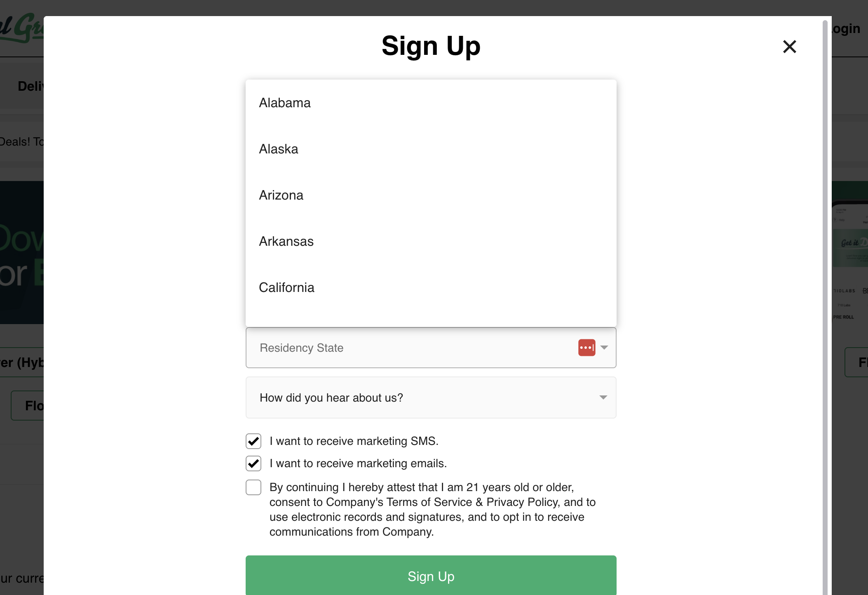The width and height of the screenshot is (868, 595).
Task: Click the Residency State dropdown arrow
Action: 604,348
